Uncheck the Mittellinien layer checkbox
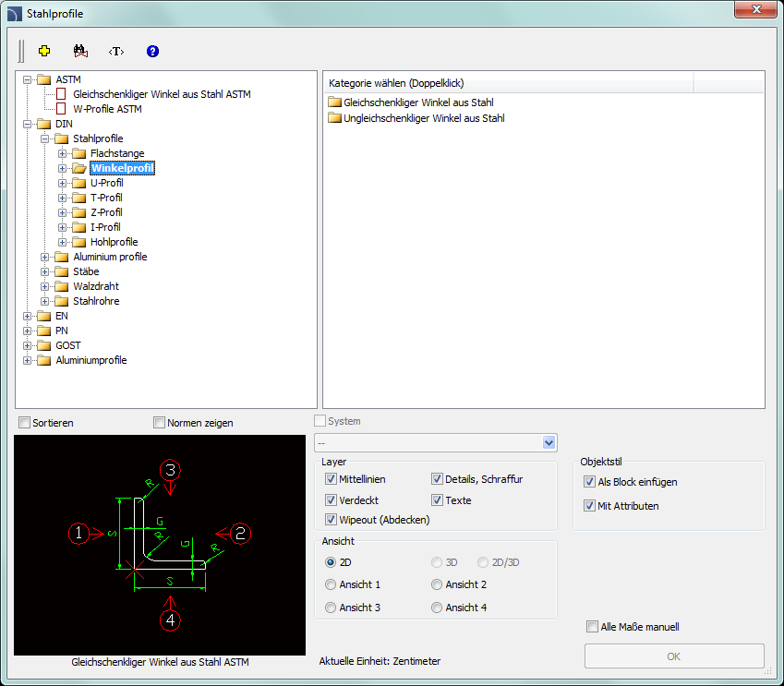This screenshot has height=686, width=784. click(331, 479)
